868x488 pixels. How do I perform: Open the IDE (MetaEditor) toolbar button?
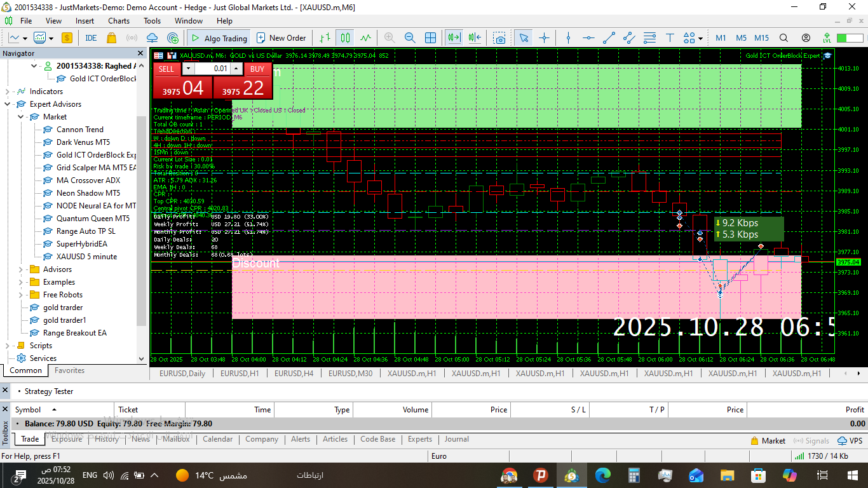tap(91, 38)
